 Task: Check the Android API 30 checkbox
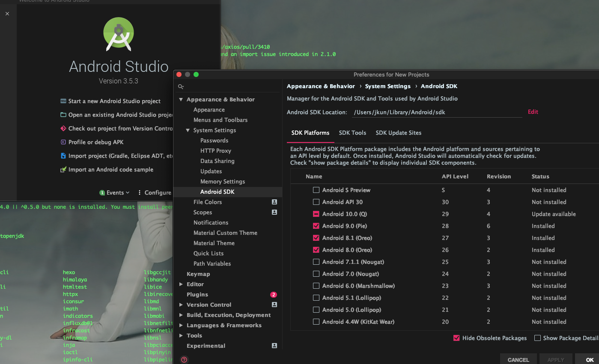point(316,202)
